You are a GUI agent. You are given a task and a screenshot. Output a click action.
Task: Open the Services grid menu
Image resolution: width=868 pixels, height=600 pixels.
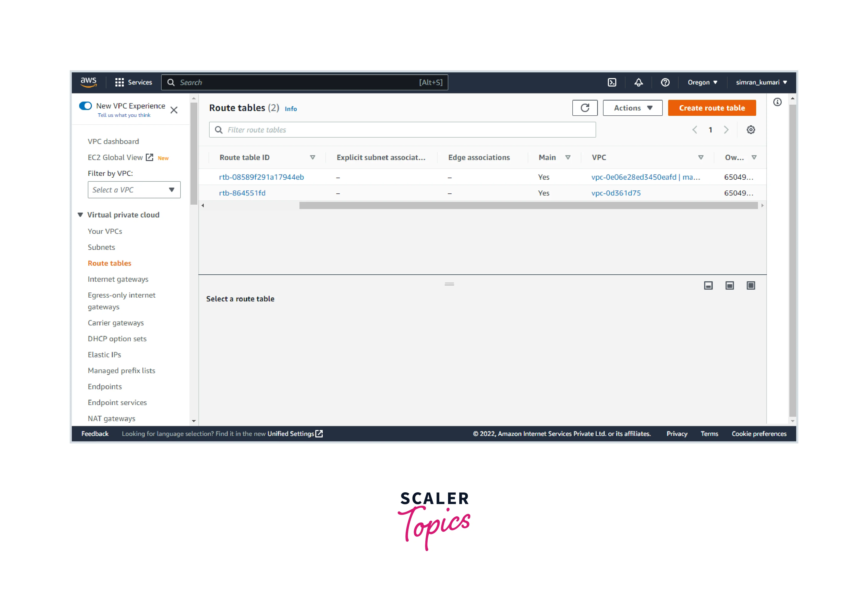119,82
